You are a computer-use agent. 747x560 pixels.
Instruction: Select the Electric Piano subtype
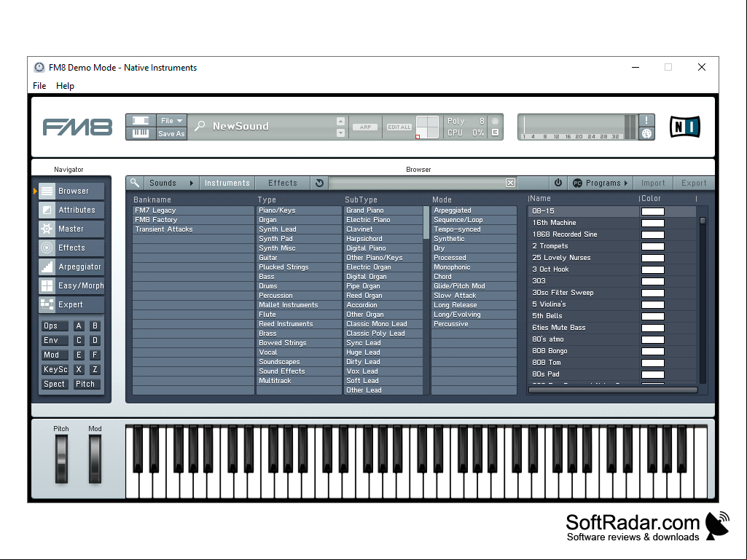pyautogui.click(x=383, y=220)
